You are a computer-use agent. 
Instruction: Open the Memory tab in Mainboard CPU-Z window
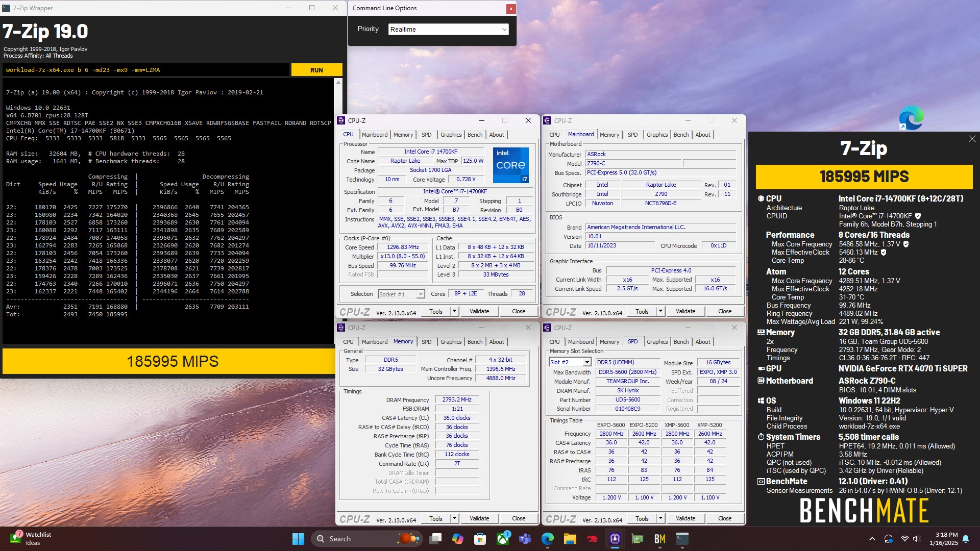609,135
